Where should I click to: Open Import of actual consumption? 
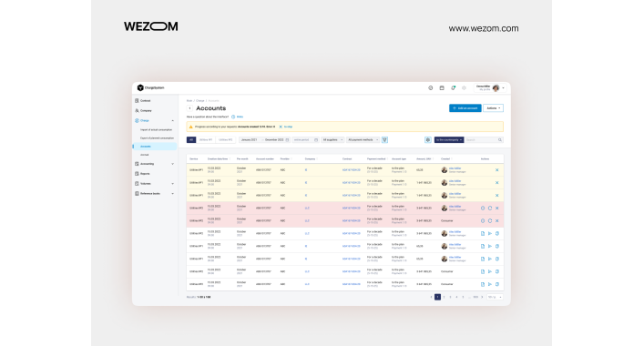pyautogui.click(x=156, y=129)
